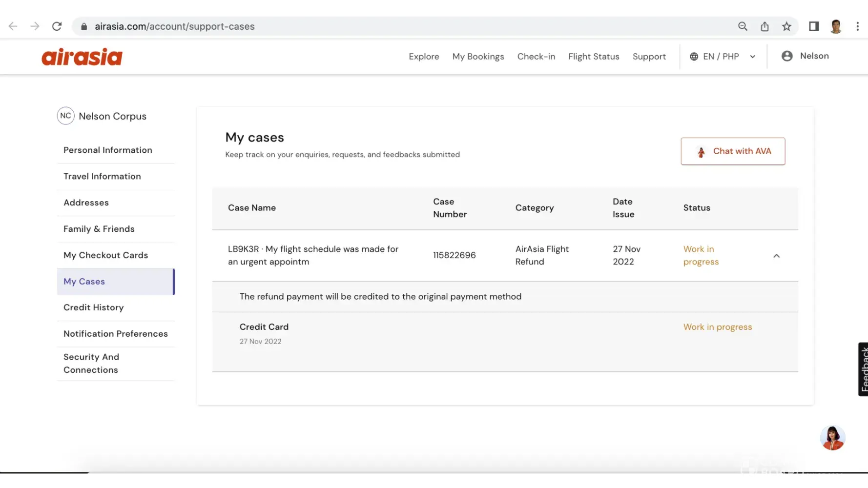Open the browser zoom magnifier icon
The width and height of the screenshot is (868, 488).
click(743, 26)
